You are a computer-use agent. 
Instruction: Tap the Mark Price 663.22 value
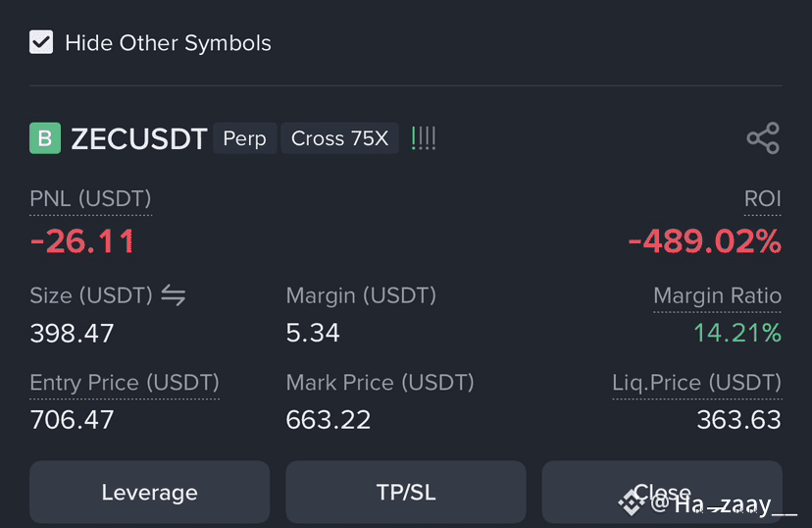tap(329, 420)
